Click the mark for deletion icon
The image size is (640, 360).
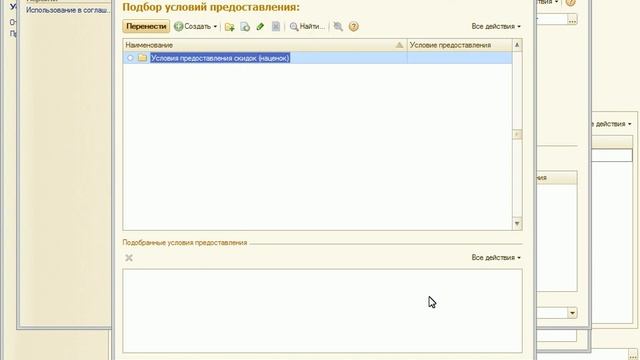tap(276, 27)
